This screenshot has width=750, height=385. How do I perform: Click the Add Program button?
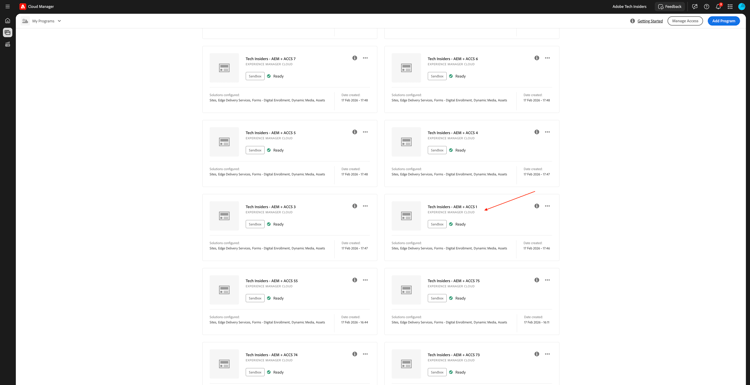724,21
